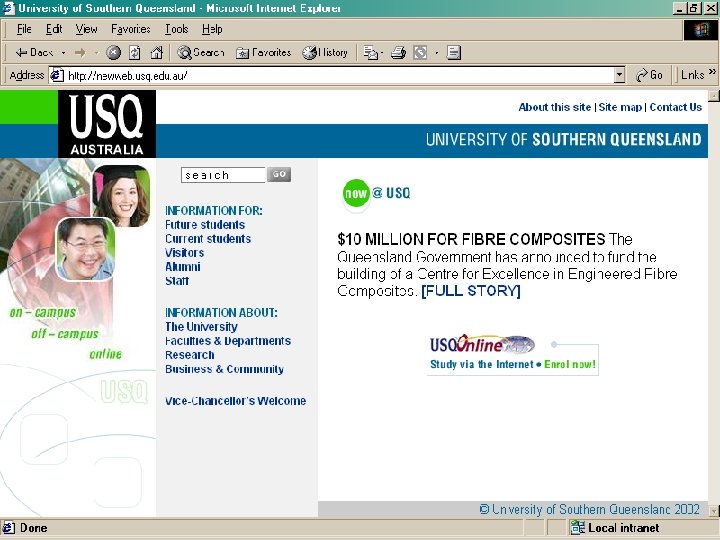Open the Research link

click(x=190, y=355)
